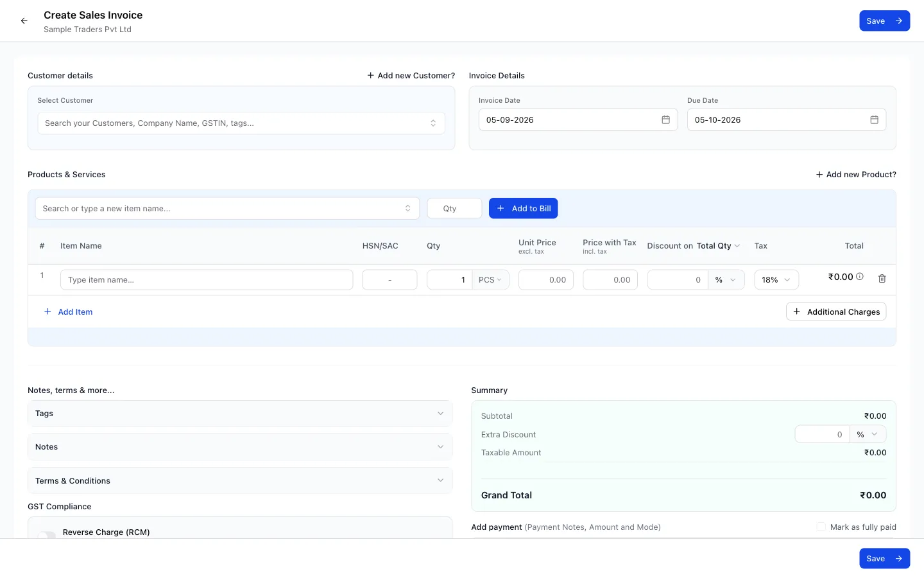This screenshot has height=578, width=924.
Task: Click the Type item name field
Action: click(207, 280)
